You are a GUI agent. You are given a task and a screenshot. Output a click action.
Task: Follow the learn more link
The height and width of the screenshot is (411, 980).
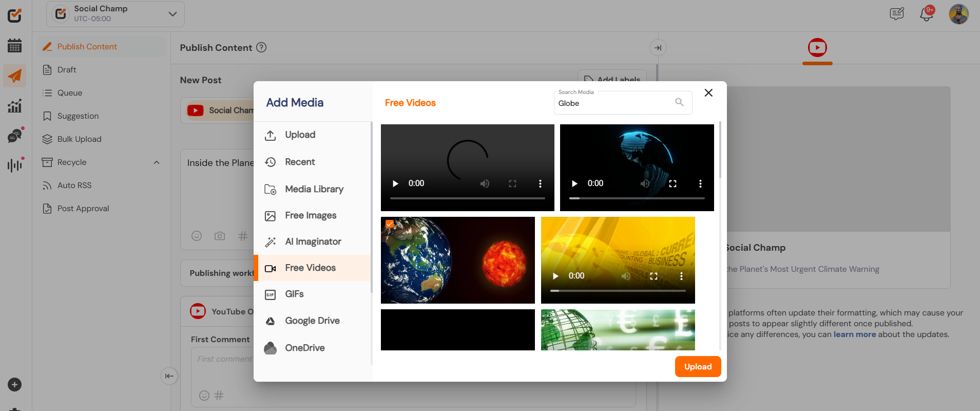[854, 334]
